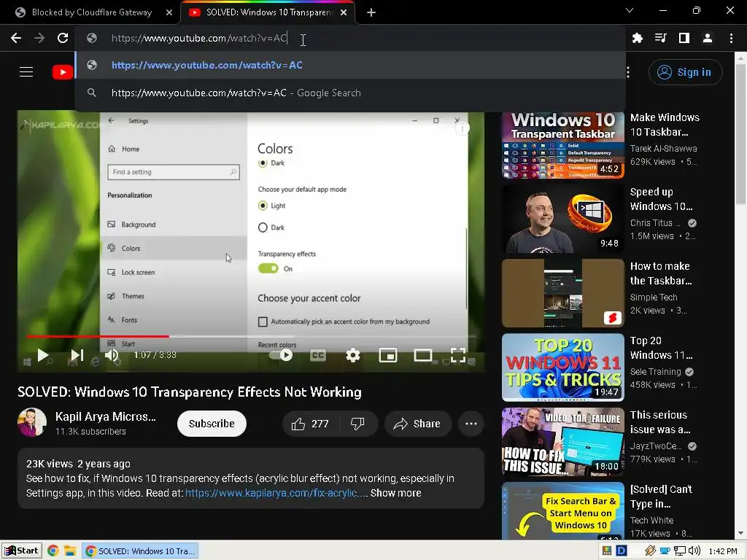Open the Chris Titus 9:48 video thumbnail
Viewport: 747px width, 560px height.
tap(562, 219)
